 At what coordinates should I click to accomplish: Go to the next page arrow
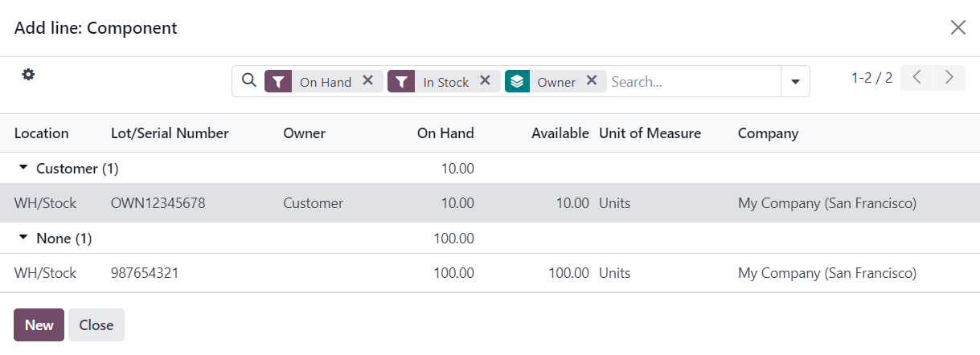[949, 78]
